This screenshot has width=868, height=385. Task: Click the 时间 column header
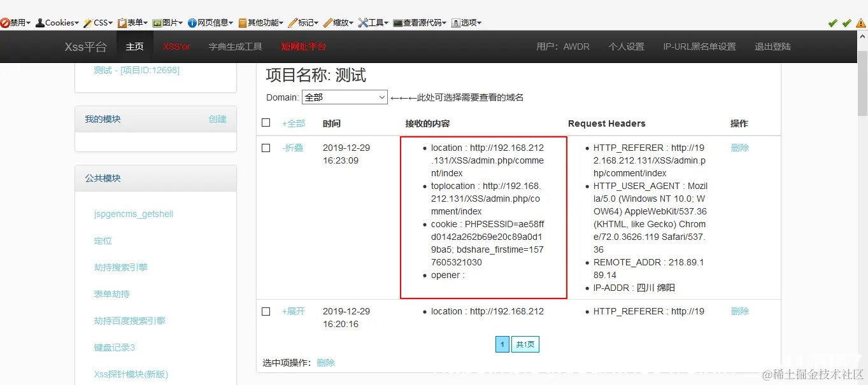click(331, 123)
